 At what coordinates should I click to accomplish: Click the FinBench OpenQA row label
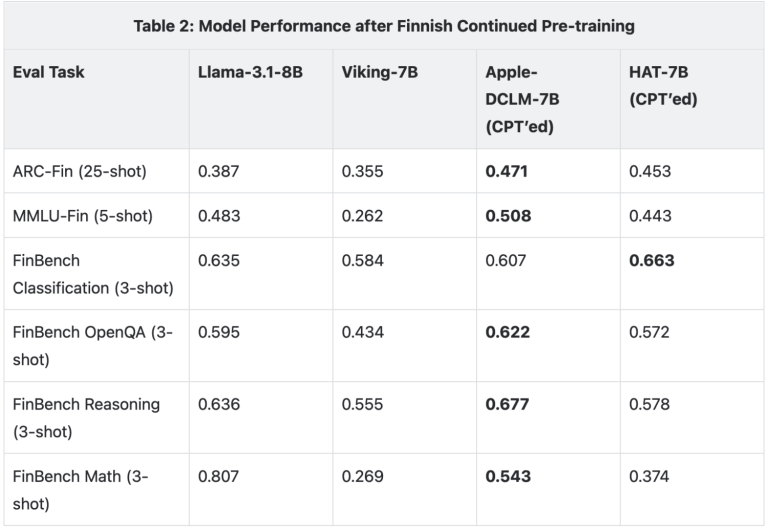coord(93,346)
